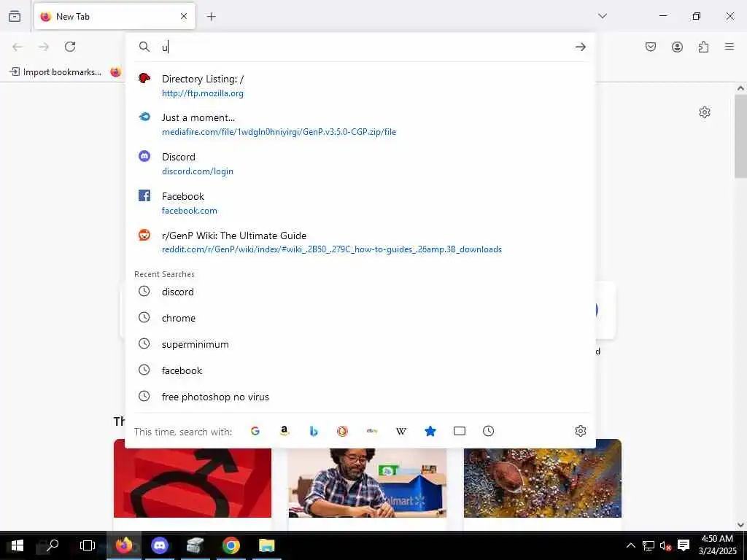Image resolution: width=747 pixels, height=560 pixels.
Task: Search open tabs with the tab icon
Action: coord(460,431)
